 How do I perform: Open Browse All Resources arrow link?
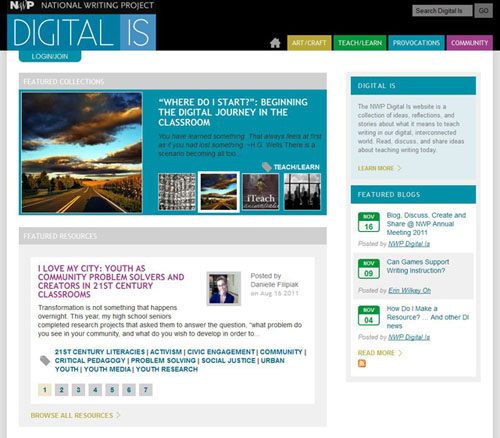pyautogui.click(x=75, y=415)
